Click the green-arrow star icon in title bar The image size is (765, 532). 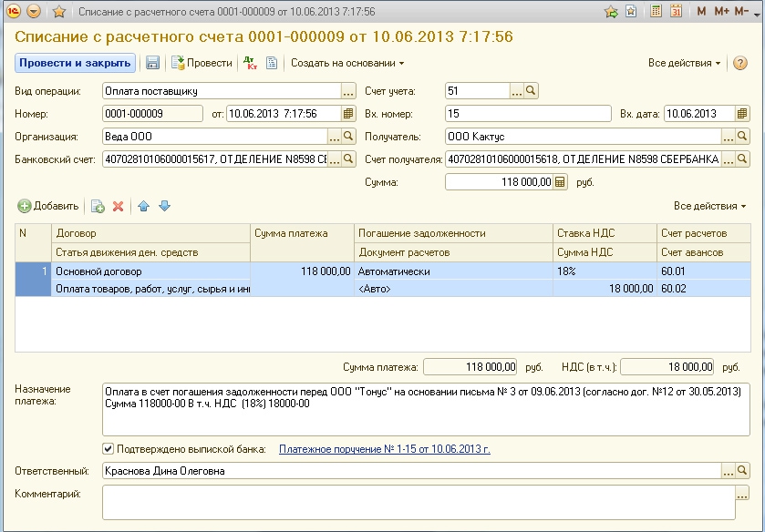[x=611, y=11]
